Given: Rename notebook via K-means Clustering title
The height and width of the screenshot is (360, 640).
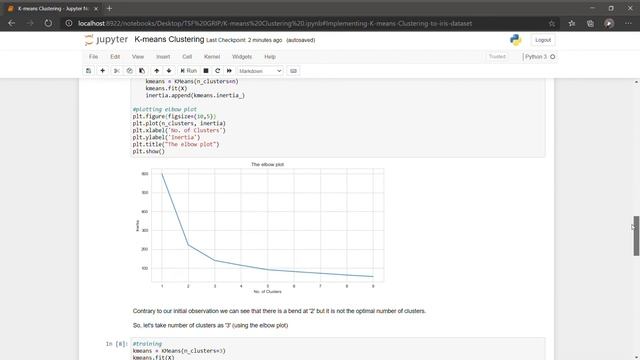Looking at the screenshot, I should click(x=169, y=40).
